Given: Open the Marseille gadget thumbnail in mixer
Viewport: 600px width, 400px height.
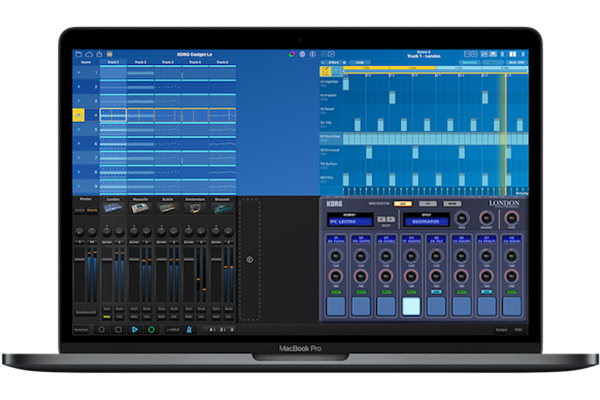Looking at the screenshot, I should pyautogui.click(x=140, y=208).
